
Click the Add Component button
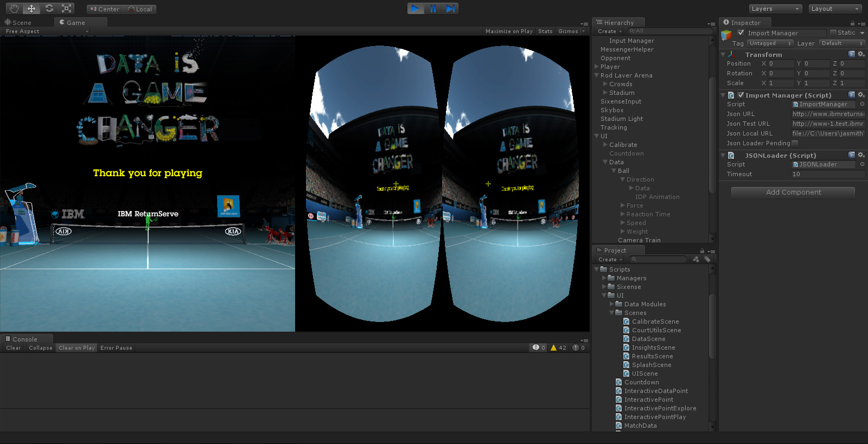click(793, 192)
